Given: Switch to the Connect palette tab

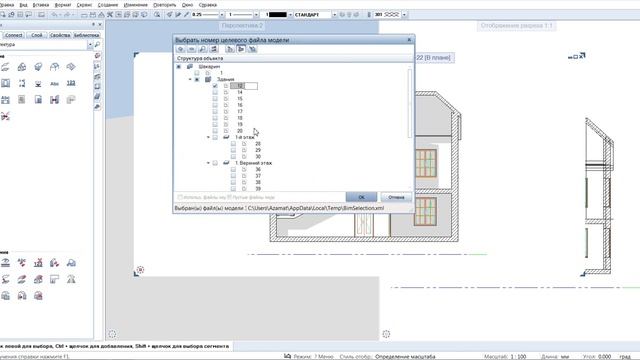Looking at the screenshot, I should tap(13, 35).
